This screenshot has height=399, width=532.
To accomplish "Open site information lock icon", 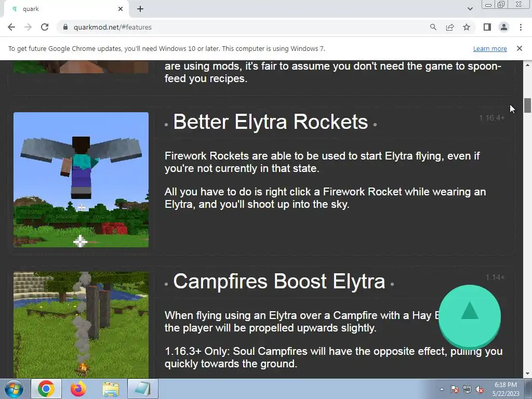I will [x=66, y=27].
